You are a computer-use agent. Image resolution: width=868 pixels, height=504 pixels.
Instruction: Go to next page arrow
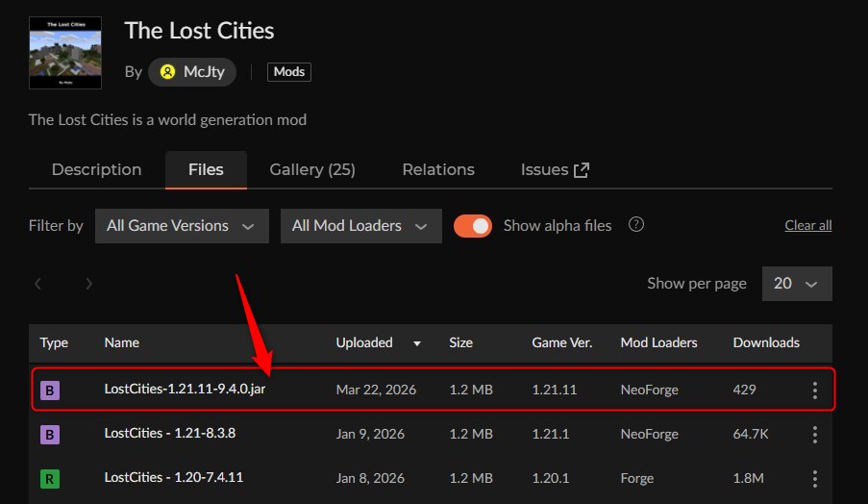tap(88, 284)
